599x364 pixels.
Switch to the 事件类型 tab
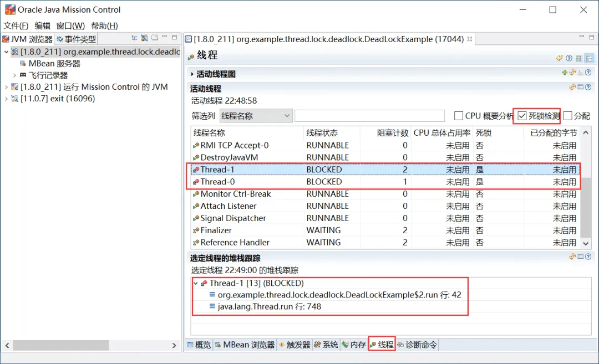76,39
